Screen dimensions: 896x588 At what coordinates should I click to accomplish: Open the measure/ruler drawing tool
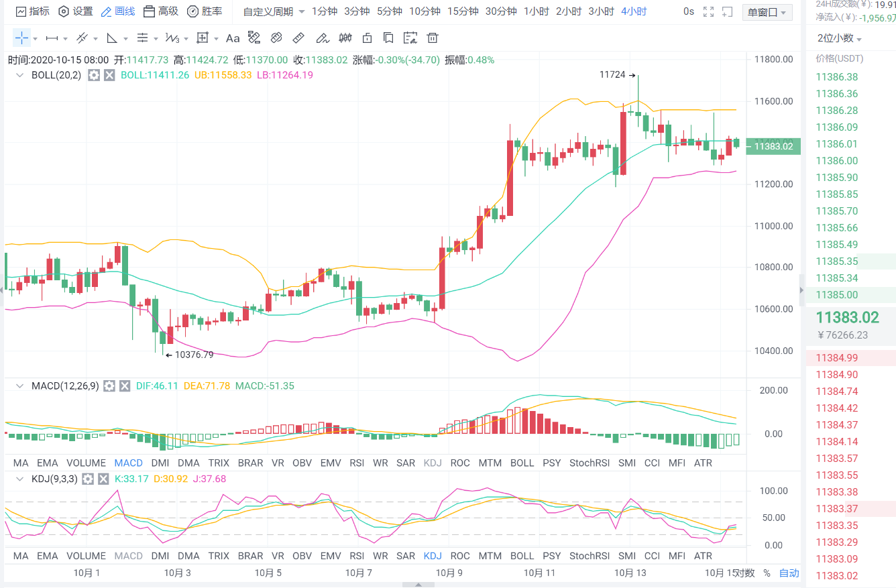[298, 38]
